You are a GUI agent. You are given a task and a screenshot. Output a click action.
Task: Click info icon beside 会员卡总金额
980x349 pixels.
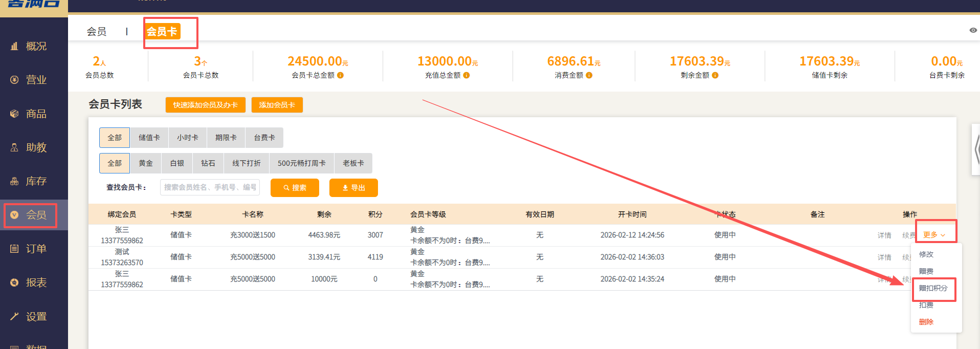coord(341,75)
